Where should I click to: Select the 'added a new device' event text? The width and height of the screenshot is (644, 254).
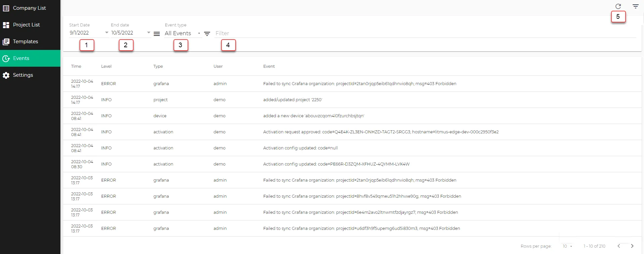(x=314, y=116)
